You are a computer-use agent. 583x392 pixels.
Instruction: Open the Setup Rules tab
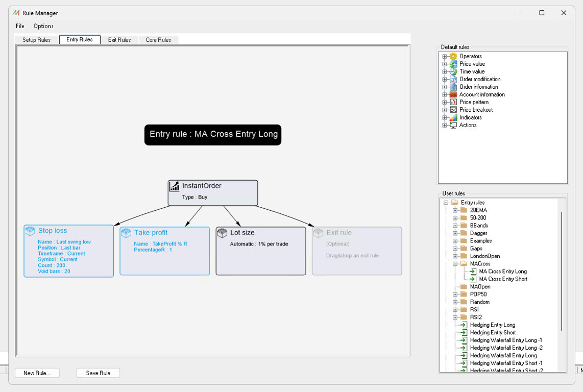pos(37,40)
